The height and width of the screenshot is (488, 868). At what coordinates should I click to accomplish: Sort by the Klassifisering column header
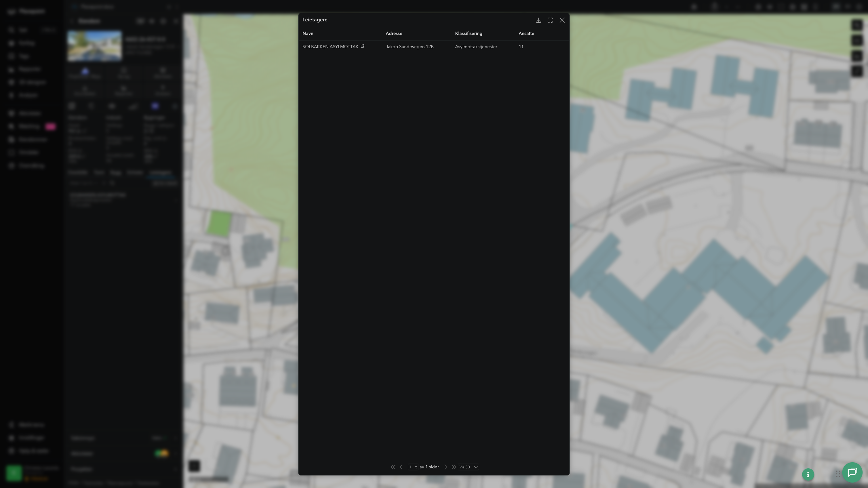point(469,34)
